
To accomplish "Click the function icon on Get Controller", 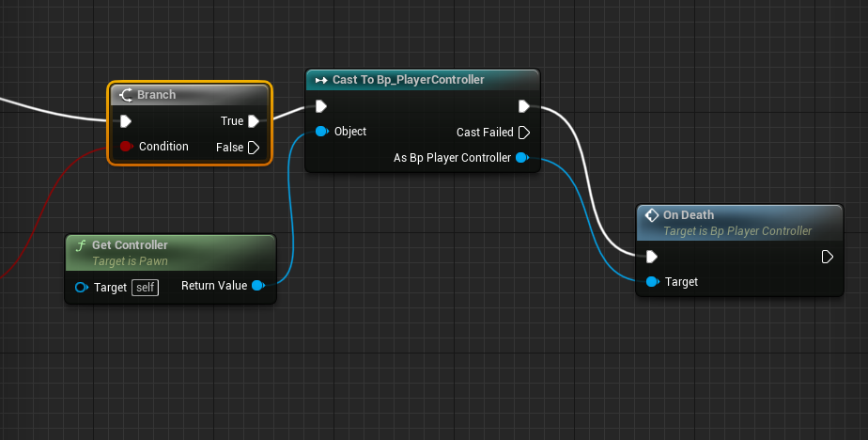I will (81, 245).
